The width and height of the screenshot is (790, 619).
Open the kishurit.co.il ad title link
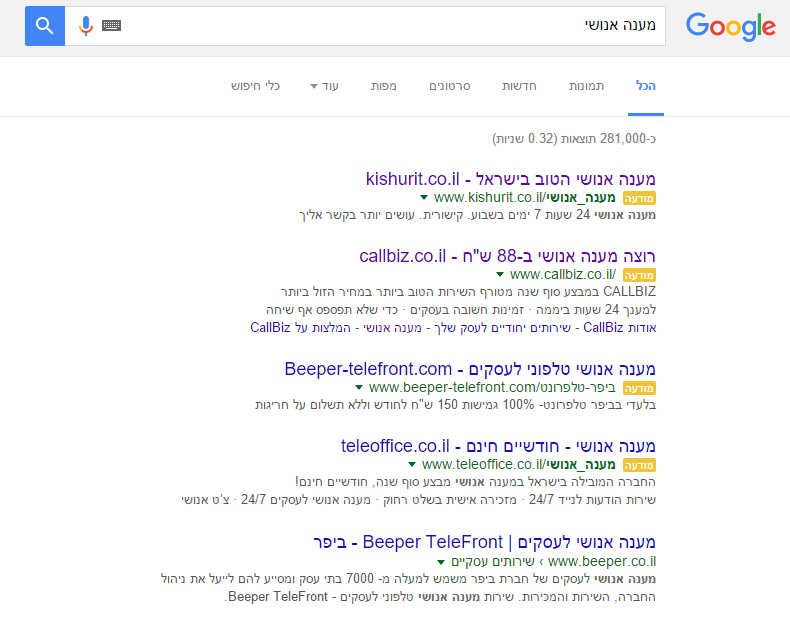(510, 179)
